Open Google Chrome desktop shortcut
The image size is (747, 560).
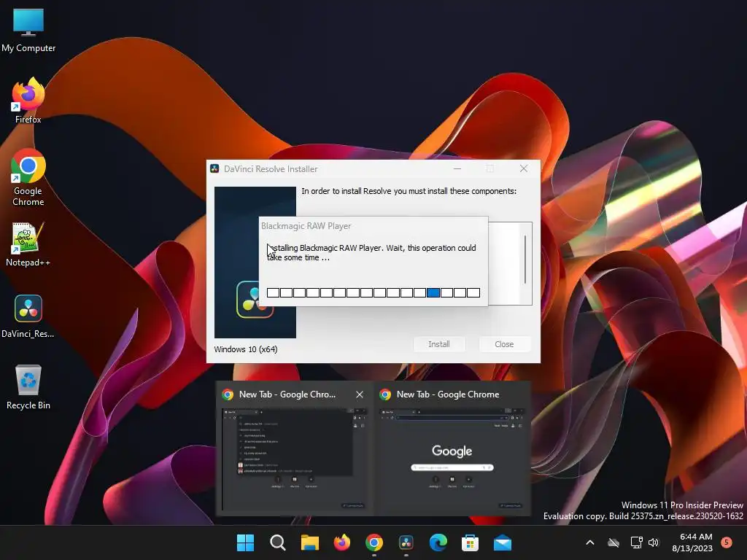28,177
